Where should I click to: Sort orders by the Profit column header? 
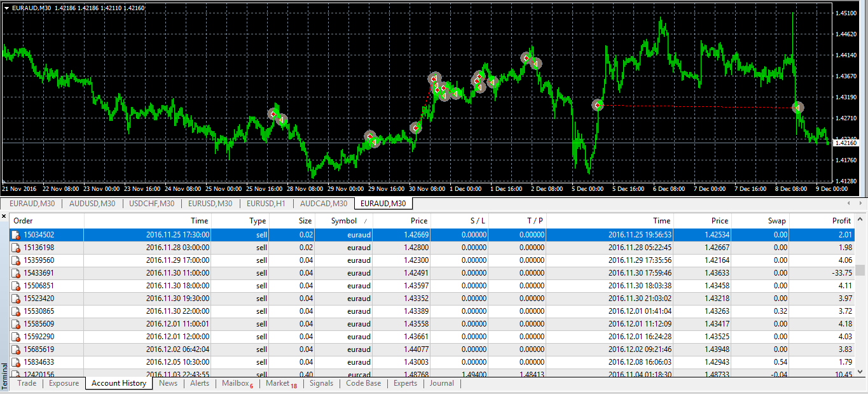coord(841,221)
